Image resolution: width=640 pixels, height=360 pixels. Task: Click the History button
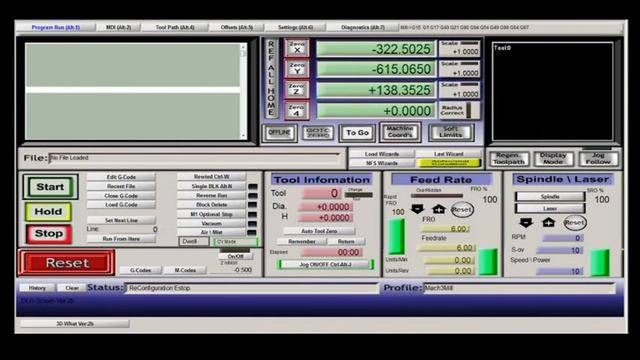[37, 288]
